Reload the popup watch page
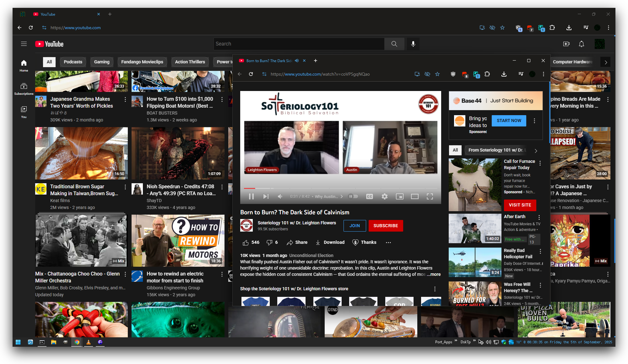Viewport: 628px width, 364px height. (x=251, y=74)
